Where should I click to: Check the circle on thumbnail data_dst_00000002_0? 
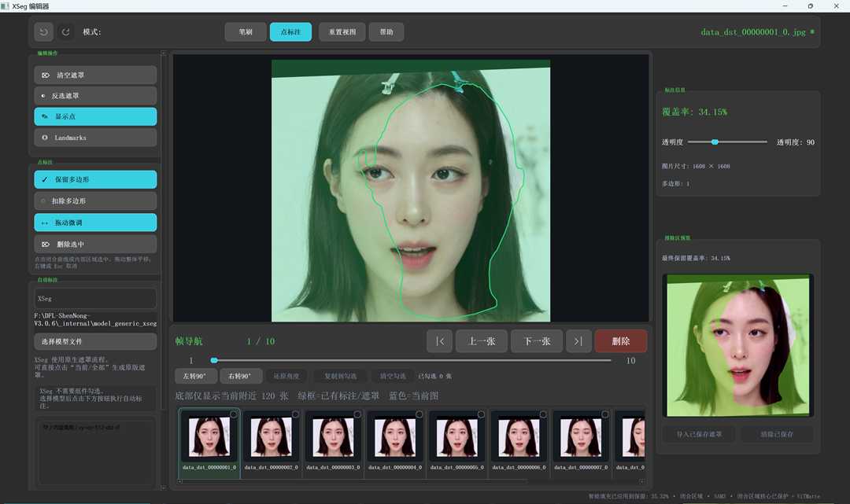[295, 414]
